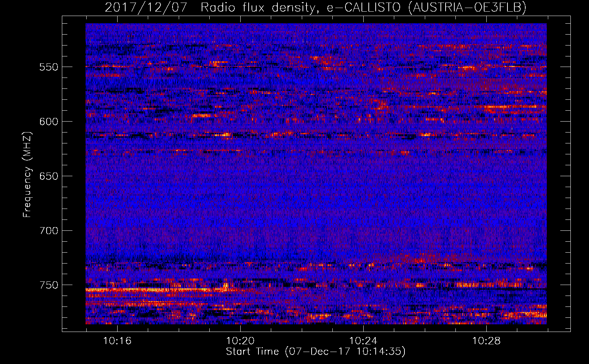Click the 650 frequency tick label
Screen dimensions: 589x364
point(49,176)
